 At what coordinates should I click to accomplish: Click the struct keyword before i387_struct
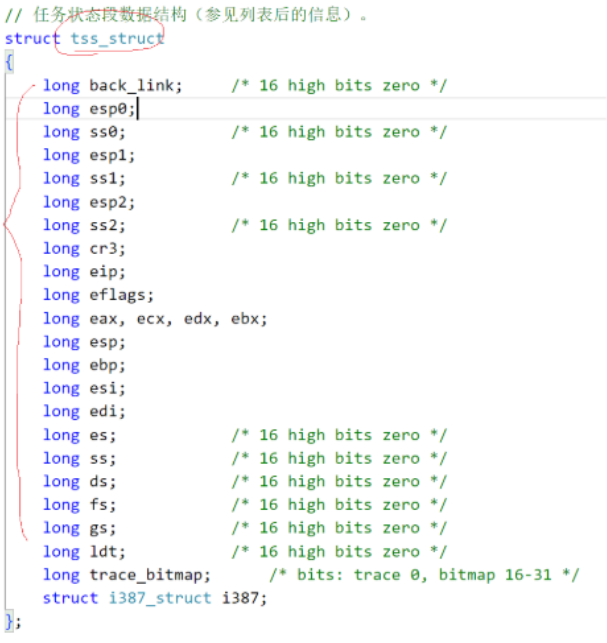71,598
